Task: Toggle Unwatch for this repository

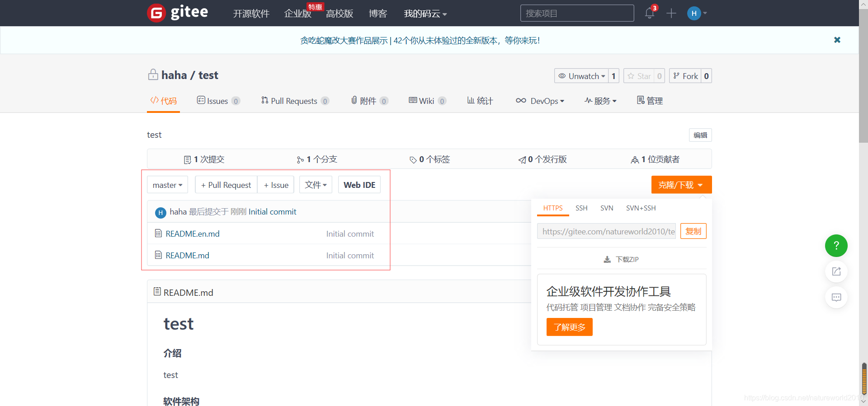Action: 581,76
